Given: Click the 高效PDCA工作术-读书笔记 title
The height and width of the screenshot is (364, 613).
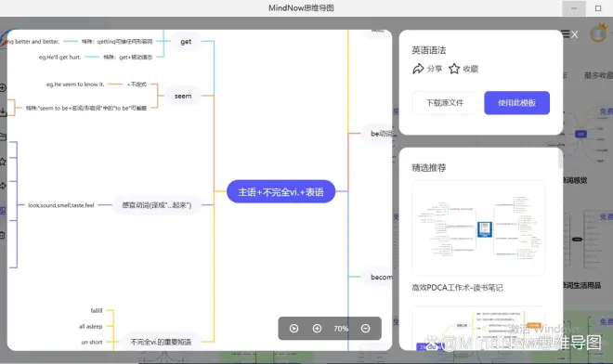Looking at the screenshot, I should coord(457,288).
